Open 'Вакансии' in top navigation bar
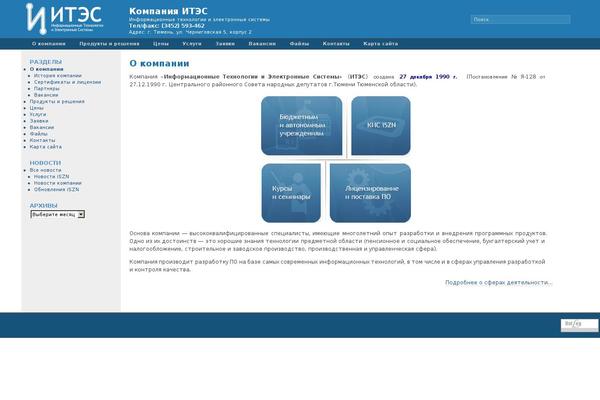Image resolution: width=600 pixels, height=400 pixels. click(262, 44)
